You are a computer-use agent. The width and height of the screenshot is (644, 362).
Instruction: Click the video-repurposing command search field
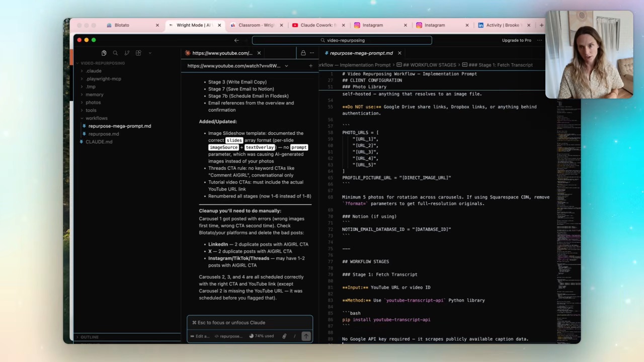[x=342, y=40]
